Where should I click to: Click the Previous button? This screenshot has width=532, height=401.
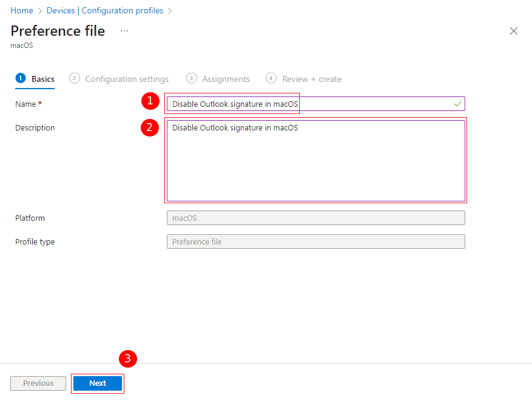[x=38, y=383]
